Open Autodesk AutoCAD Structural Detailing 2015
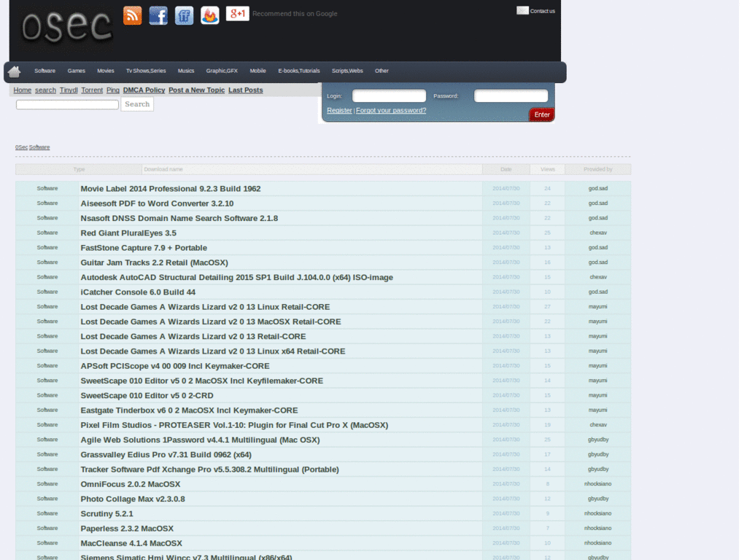Image resolution: width=747 pixels, height=560 pixels. (237, 277)
